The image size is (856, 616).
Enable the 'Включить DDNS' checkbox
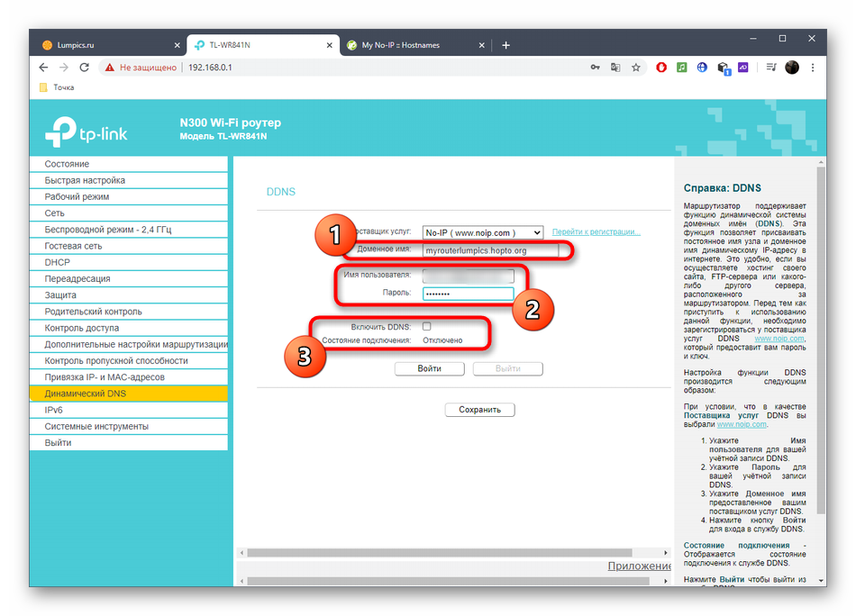(427, 326)
